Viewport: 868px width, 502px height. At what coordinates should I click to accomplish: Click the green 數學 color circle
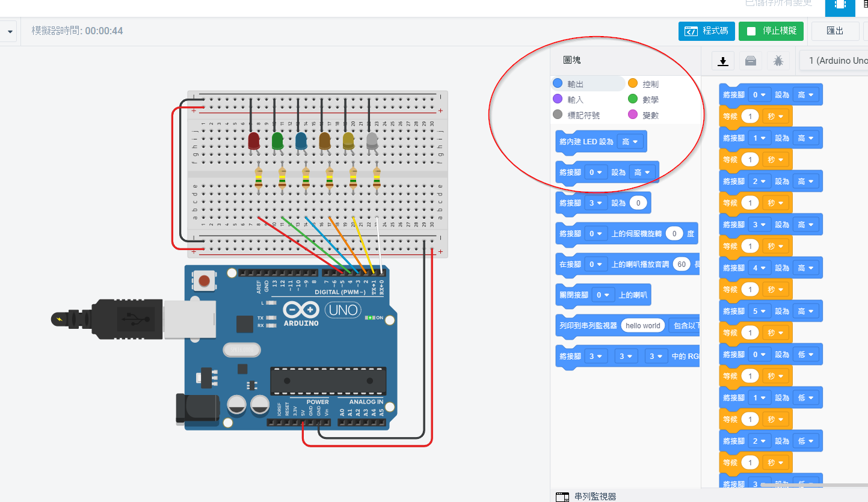(x=632, y=99)
